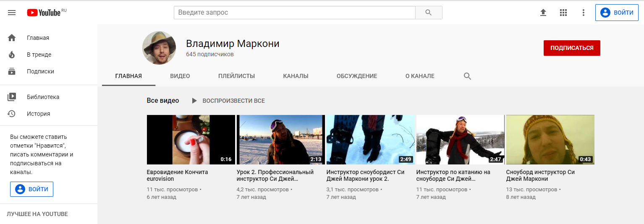Open Библиотека in the sidebar
The image size is (644, 224).
pos(43,97)
